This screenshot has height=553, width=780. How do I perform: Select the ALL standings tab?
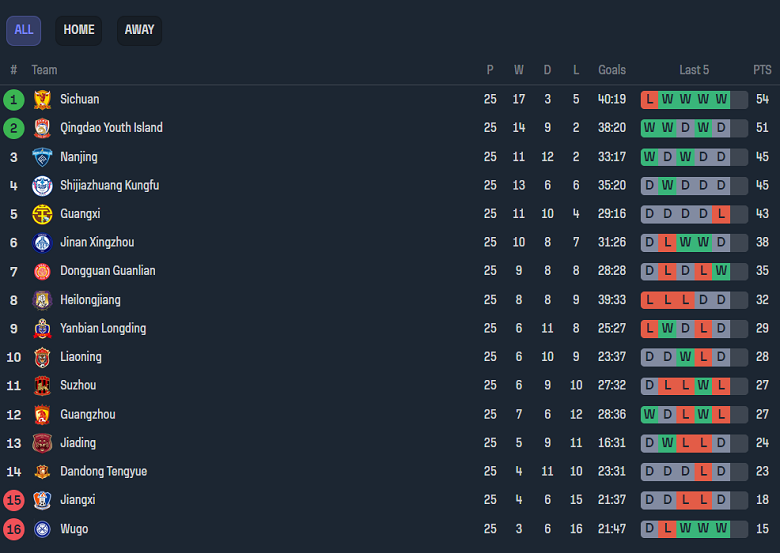coord(24,30)
